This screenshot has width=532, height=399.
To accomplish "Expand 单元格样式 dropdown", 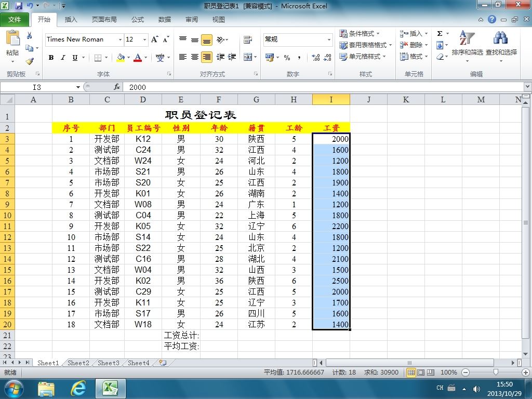I will click(384, 56).
